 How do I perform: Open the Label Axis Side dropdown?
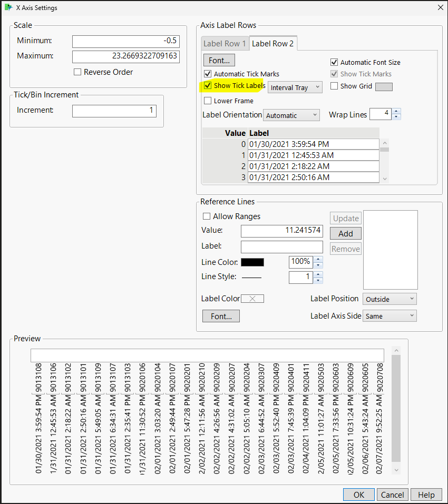click(389, 316)
